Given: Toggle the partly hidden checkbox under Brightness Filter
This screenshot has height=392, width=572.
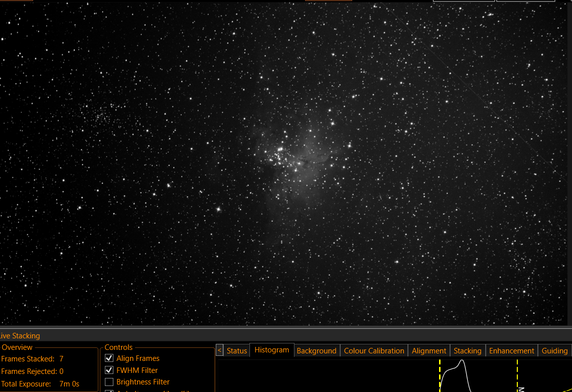Looking at the screenshot, I should click(x=109, y=390).
